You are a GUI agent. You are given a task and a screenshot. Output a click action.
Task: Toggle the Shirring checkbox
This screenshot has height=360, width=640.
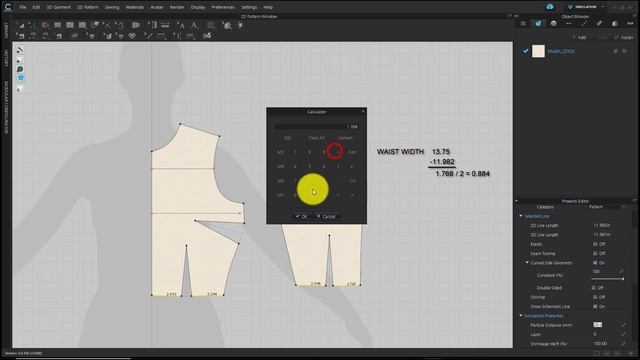(595, 297)
